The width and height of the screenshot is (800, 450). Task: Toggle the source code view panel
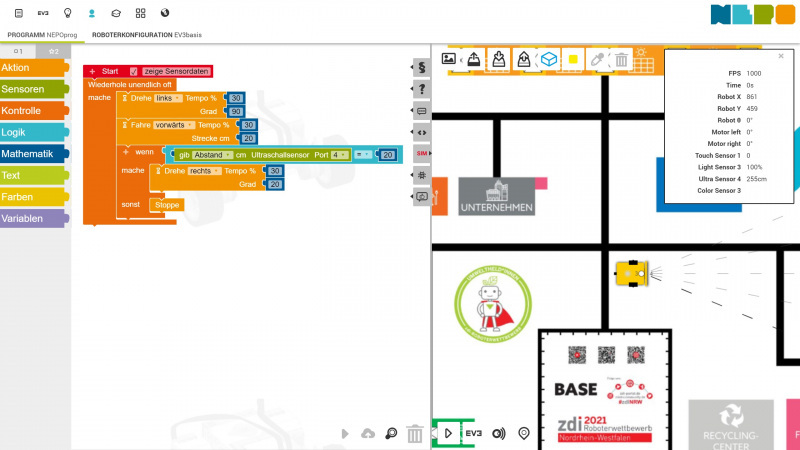coord(421,132)
